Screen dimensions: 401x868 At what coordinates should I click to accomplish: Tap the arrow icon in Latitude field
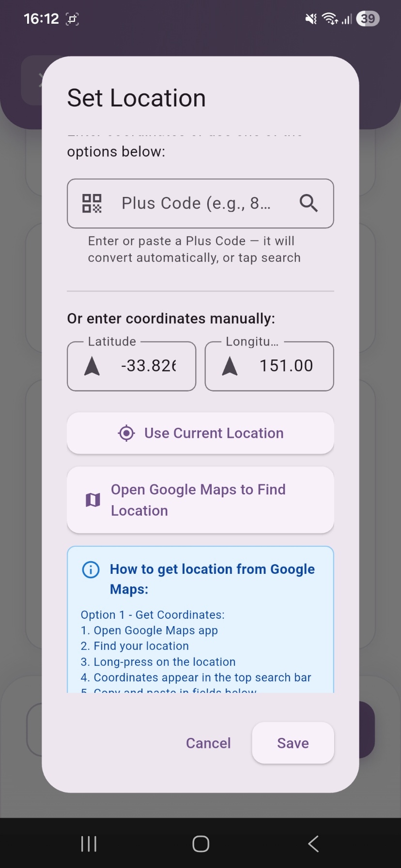coord(92,366)
